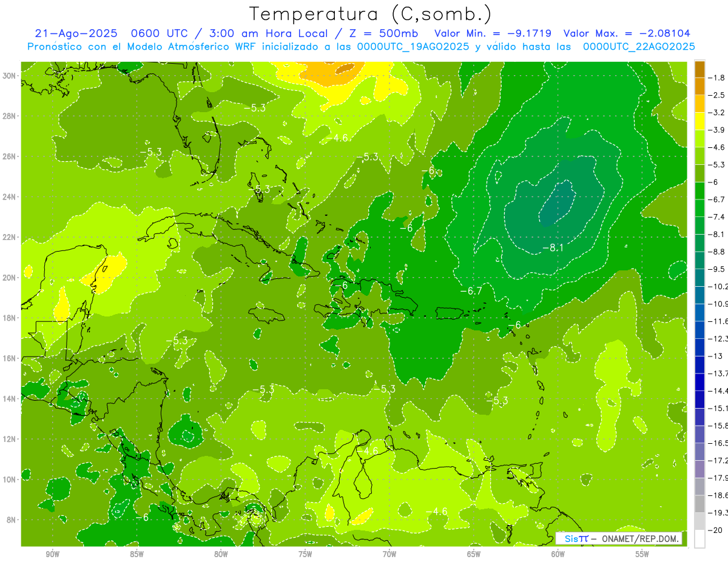Screen dimensions: 728x562
Task: Click the -6.7 contour label on the map
Action: pos(471,291)
